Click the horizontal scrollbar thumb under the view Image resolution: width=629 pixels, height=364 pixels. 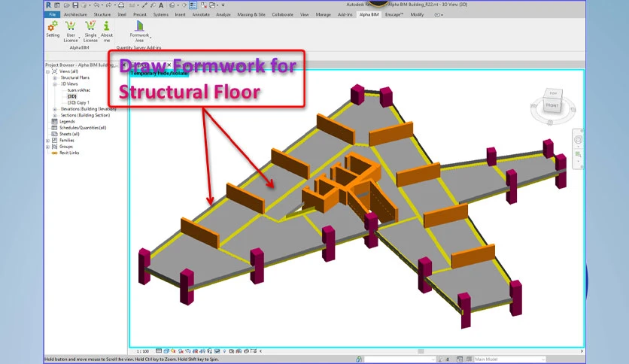pos(421,351)
